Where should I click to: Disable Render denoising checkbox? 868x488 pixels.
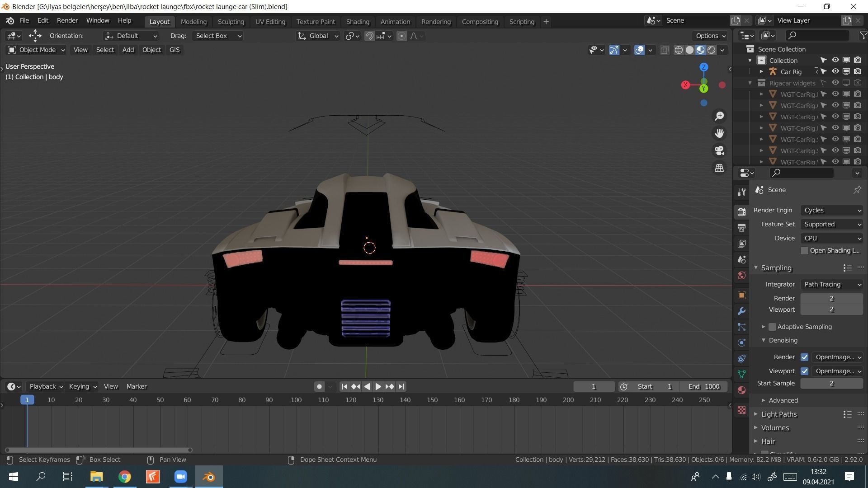pyautogui.click(x=804, y=357)
